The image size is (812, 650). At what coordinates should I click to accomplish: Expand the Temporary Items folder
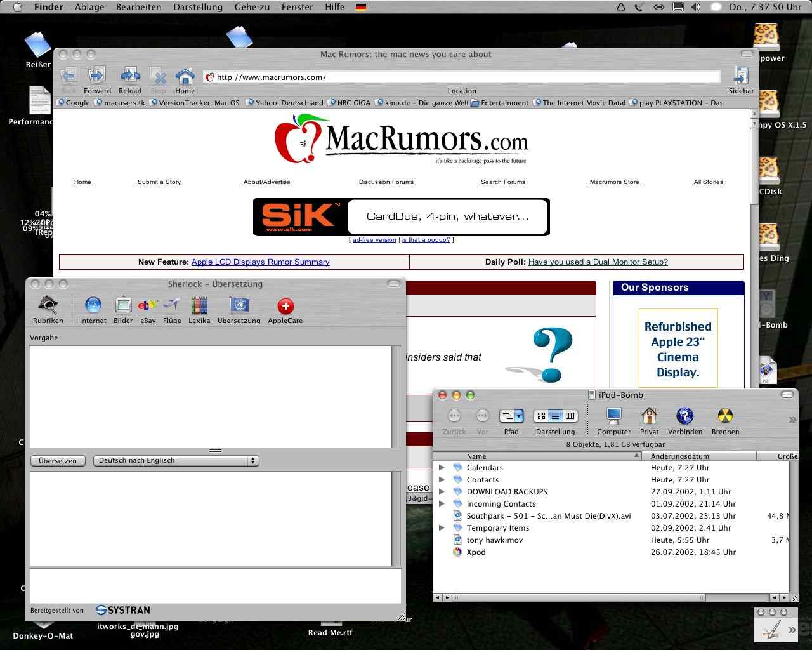(x=442, y=528)
